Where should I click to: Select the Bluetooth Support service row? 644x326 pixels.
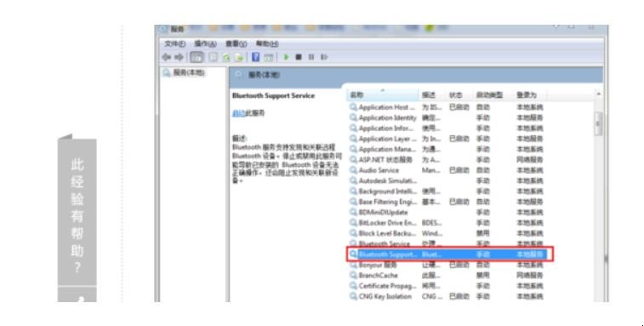click(450, 255)
